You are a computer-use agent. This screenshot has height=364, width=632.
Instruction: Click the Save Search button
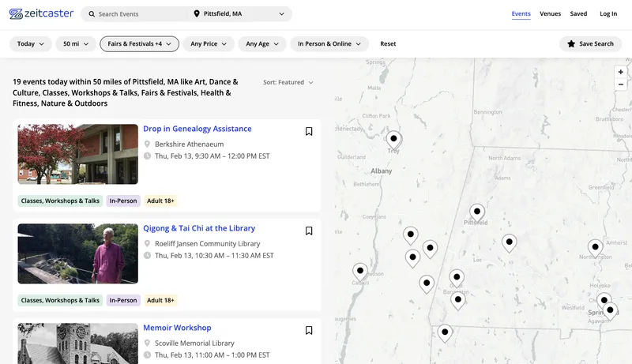[x=590, y=44]
